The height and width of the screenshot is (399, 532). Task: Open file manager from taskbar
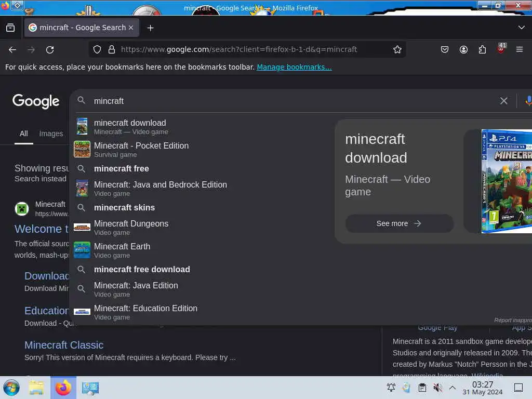[36, 388]
